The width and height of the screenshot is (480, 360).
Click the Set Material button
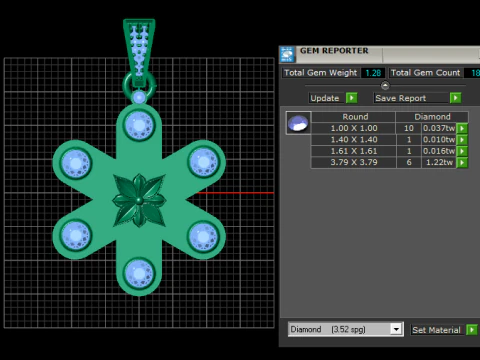(x=438, y=330)
